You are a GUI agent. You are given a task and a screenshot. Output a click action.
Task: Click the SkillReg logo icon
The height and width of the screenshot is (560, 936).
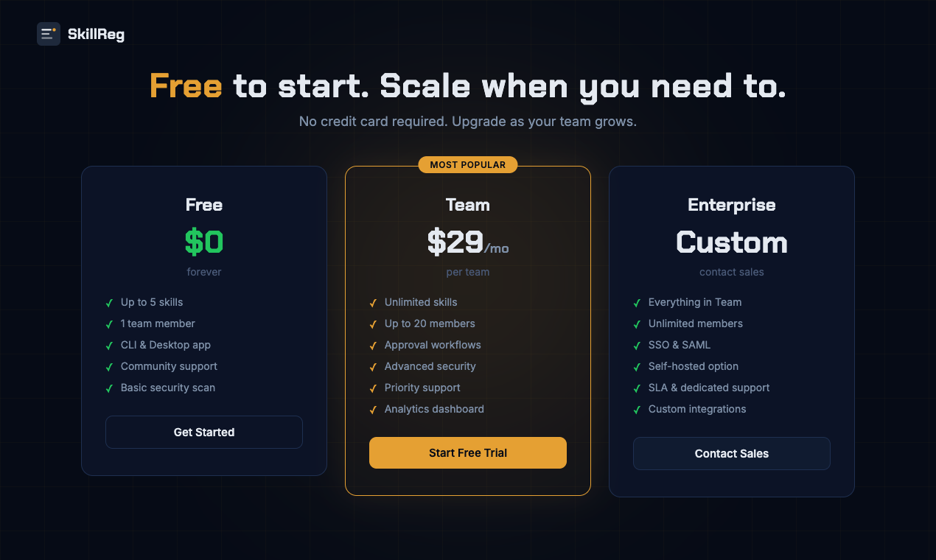point(48,33)
